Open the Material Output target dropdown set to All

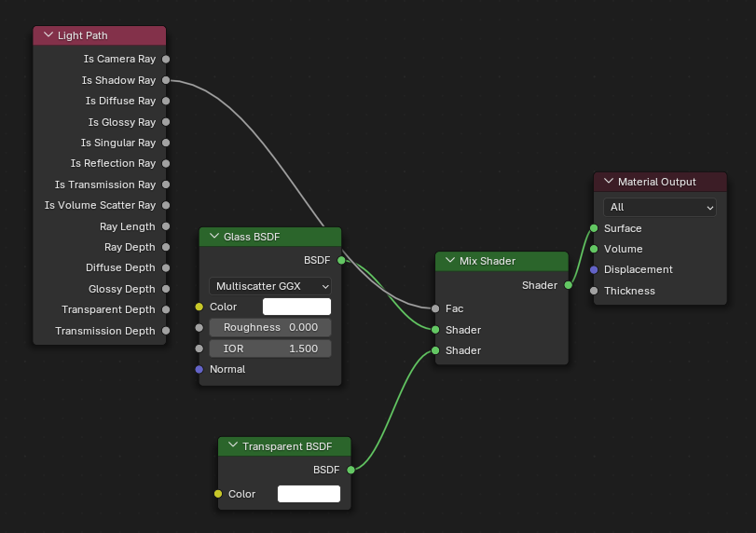click(x=660, y=207)
